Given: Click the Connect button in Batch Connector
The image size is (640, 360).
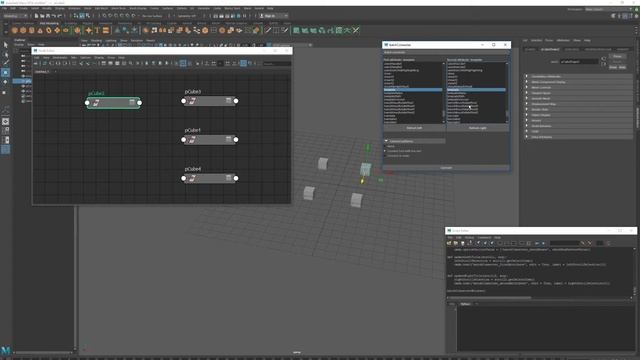Looking at the screenshot, I should [446, 168].
